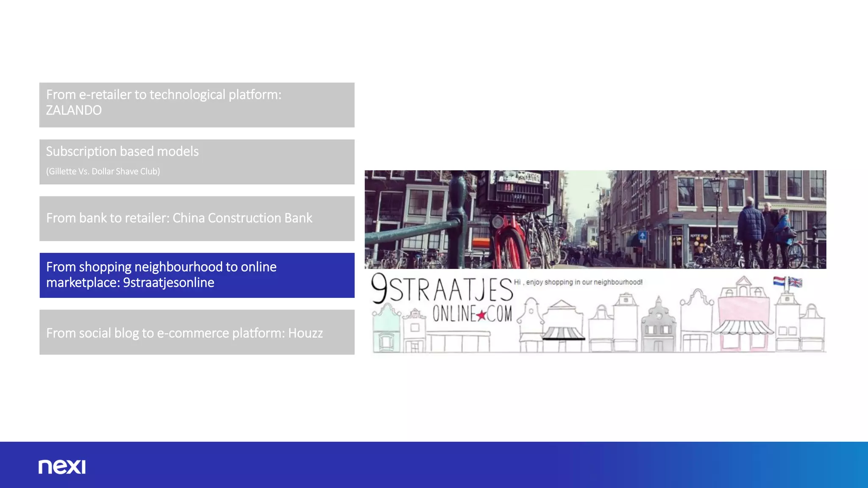Click the 'enjoy shopping in our neighbourhood' tagline
This screenshot has width=868, height=488.
pos(578,282)
